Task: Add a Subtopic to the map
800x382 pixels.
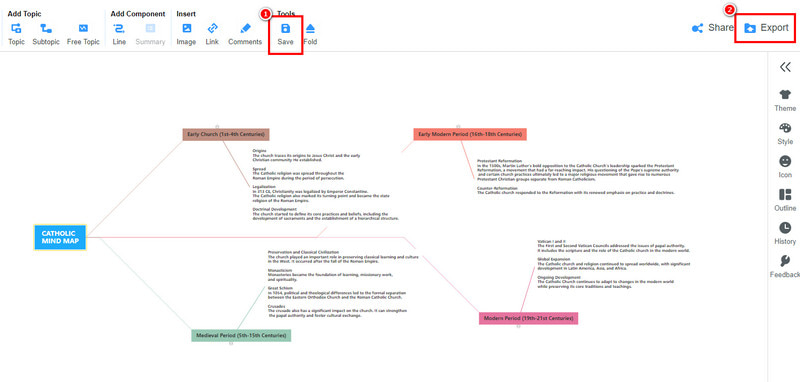Action: point(46,34)
